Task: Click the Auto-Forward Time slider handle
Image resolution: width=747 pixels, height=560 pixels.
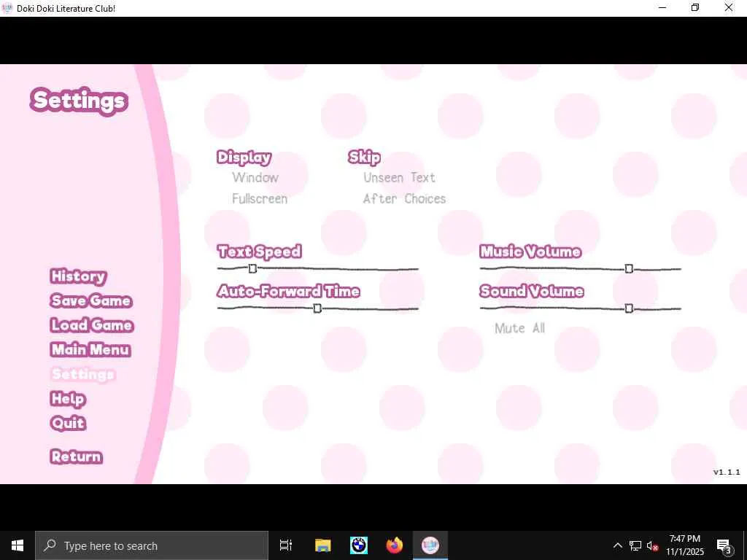Action: [x=317, y=308]
